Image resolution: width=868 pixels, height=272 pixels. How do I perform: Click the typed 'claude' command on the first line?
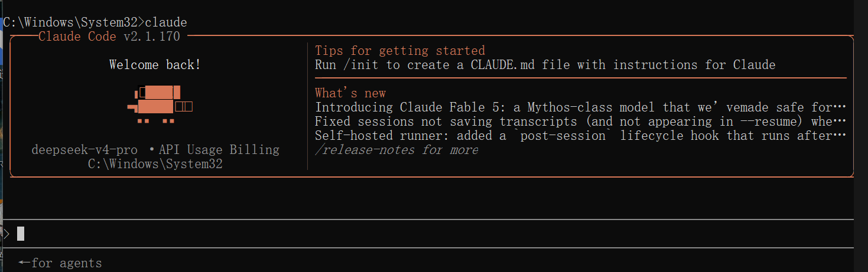pyautogui.click(x=166, y=22)
